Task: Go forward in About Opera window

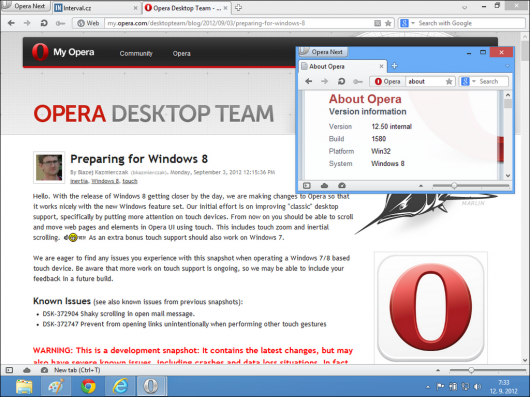Action: click(x=324, y=81)
